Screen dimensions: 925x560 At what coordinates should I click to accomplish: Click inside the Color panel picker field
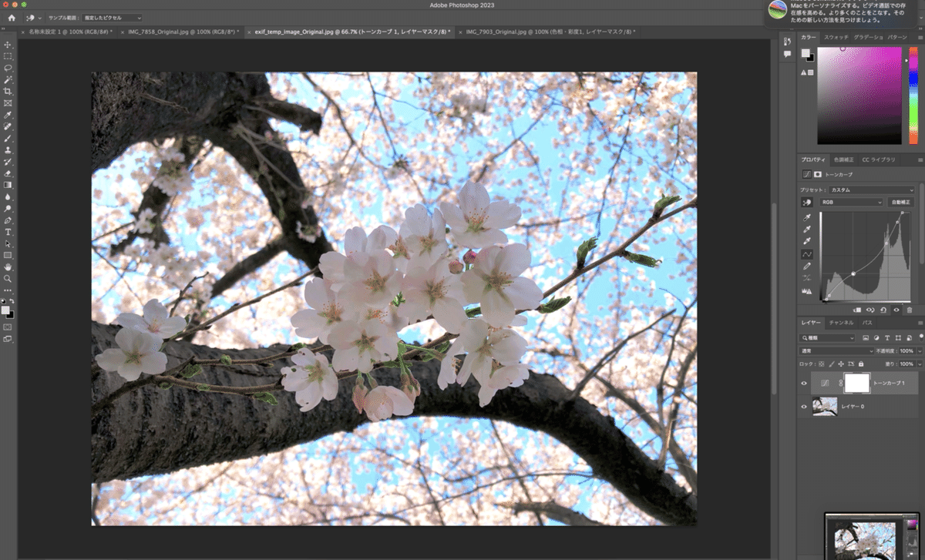tap(859, 96)
